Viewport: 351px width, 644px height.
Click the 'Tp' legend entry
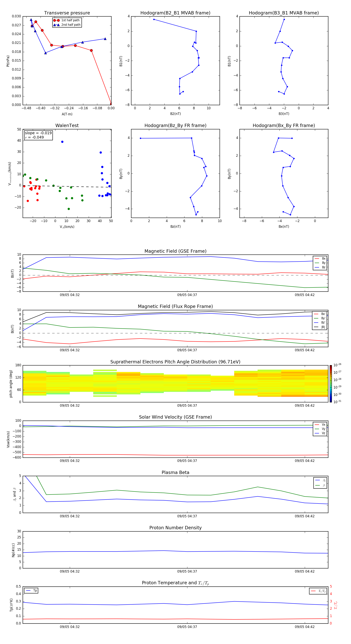pyautogui.click(x=31, y=591)
